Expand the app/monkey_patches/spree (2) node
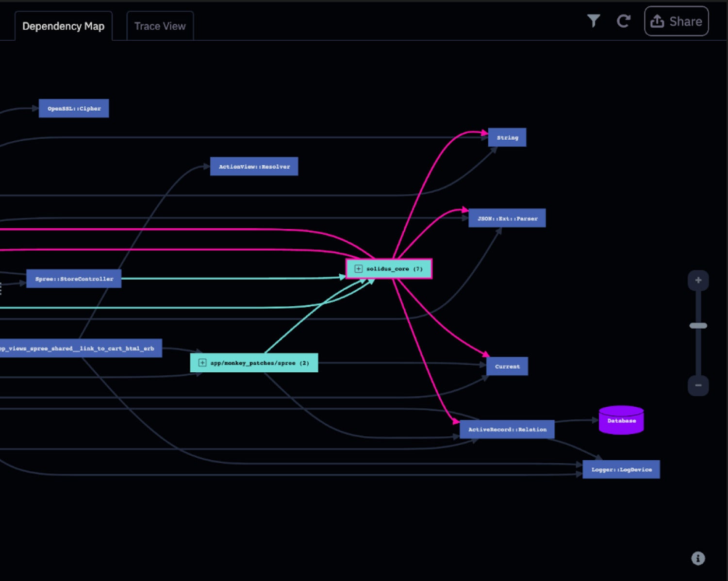The image size is (728, 581). pos(202,363)
